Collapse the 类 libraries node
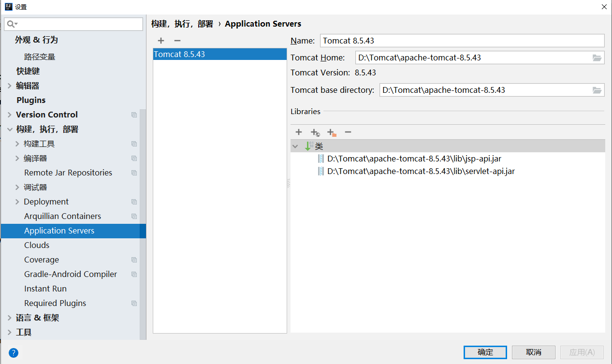 295,146
